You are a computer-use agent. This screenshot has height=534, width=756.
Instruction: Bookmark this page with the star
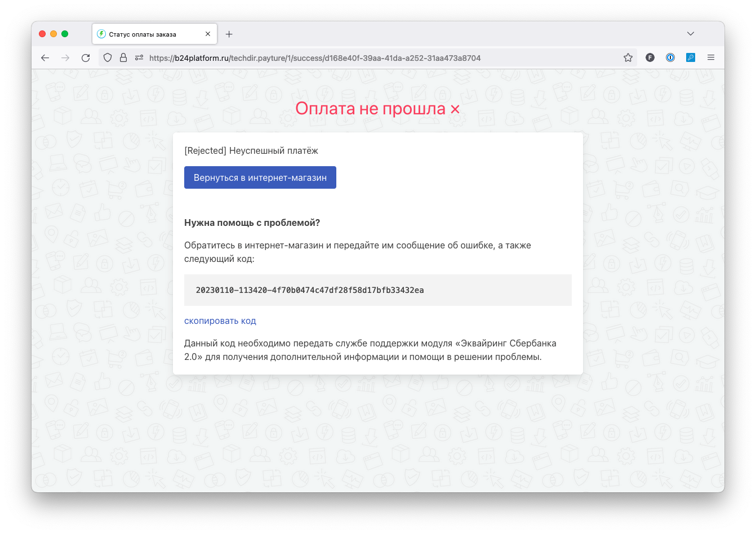point(628,57)
